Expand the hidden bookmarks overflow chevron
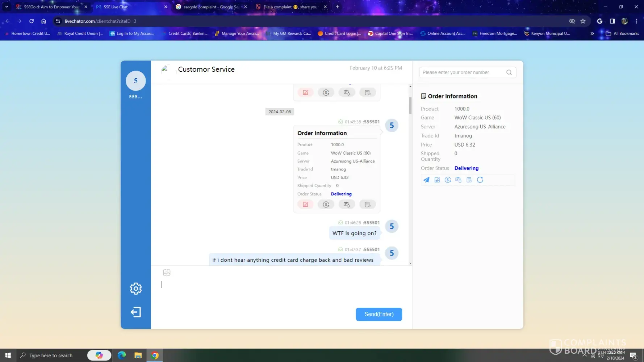The width and height of the screenshot is (644, 362). 592,33
